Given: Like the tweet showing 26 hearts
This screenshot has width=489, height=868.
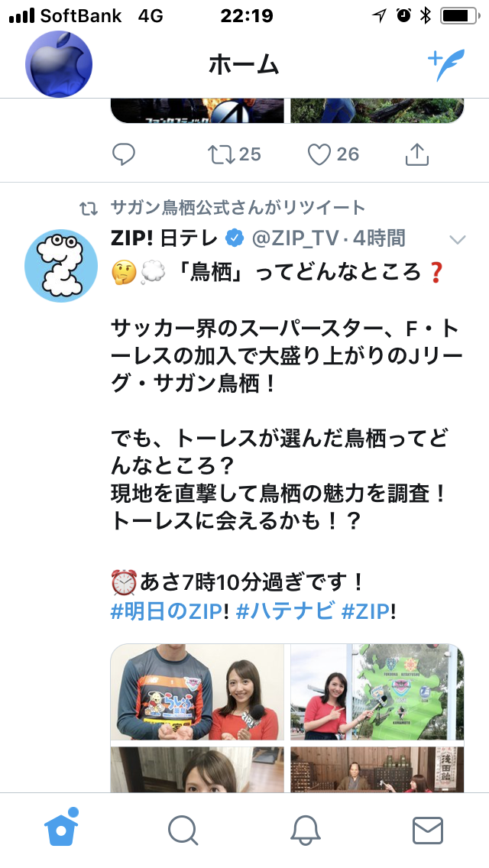Looking at the screenshot, I should pyautogui.click(x=333, y=154).
